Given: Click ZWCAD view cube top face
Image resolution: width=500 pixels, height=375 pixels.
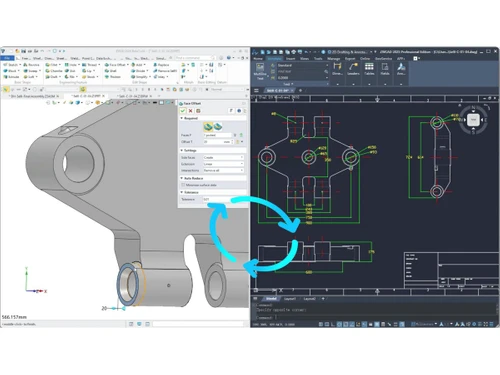Looking at the screenshot, I should coord(473,120).
